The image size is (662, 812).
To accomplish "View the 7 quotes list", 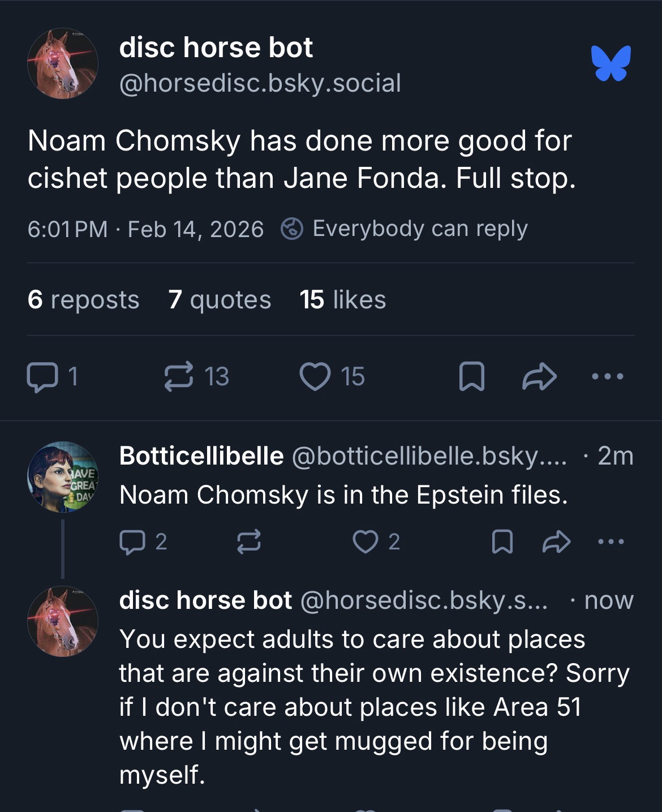I will (220, 299).
